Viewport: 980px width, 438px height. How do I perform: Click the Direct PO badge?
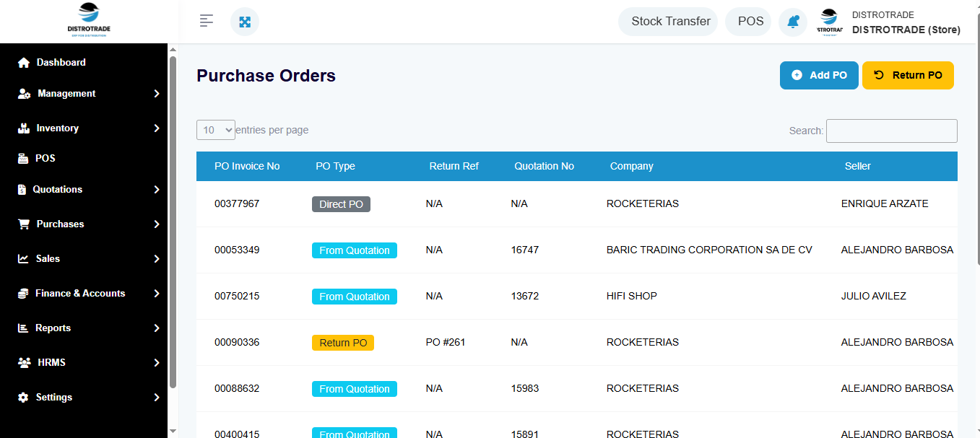click(x=341, y=204)
